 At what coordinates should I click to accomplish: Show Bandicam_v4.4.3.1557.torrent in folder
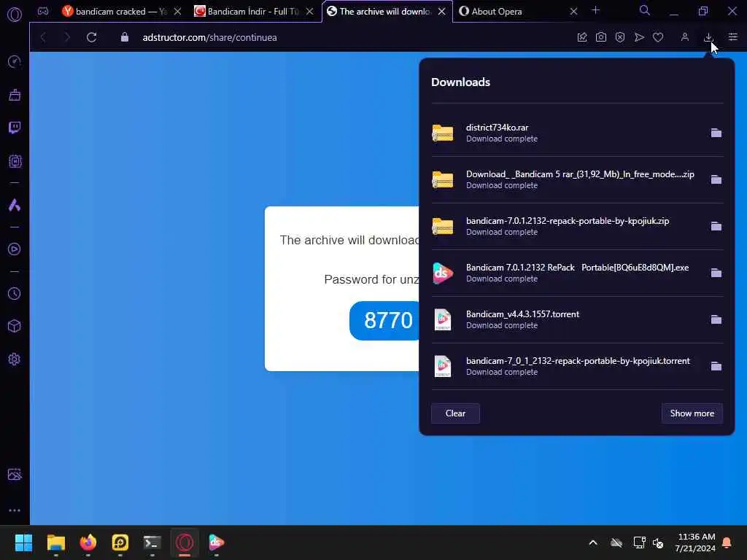(x=716, y=319)
